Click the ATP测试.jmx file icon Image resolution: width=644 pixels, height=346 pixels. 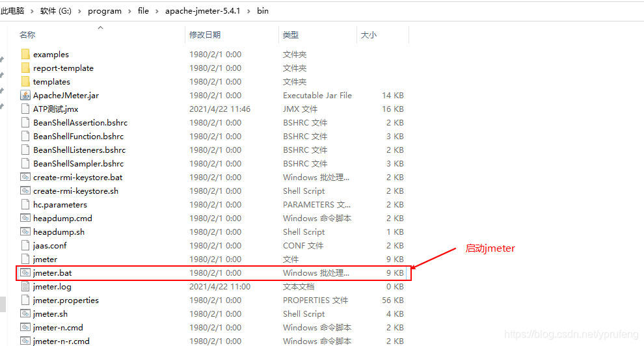coord(25,109)
